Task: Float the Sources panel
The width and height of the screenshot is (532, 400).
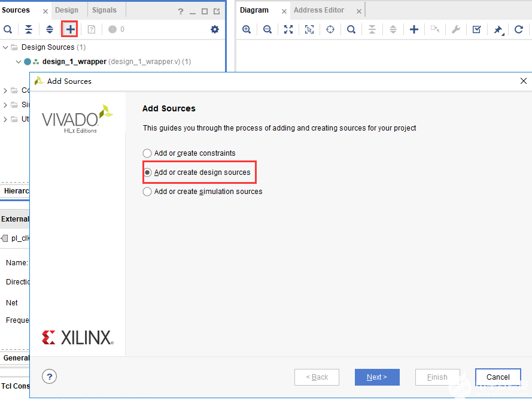Action: coord(217,11)
